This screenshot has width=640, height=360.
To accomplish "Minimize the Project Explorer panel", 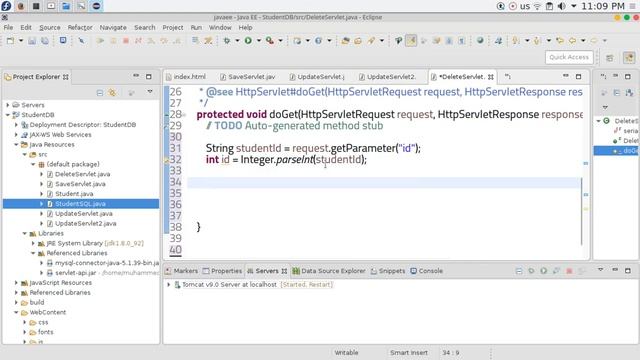I will click(x=136, y=76).
